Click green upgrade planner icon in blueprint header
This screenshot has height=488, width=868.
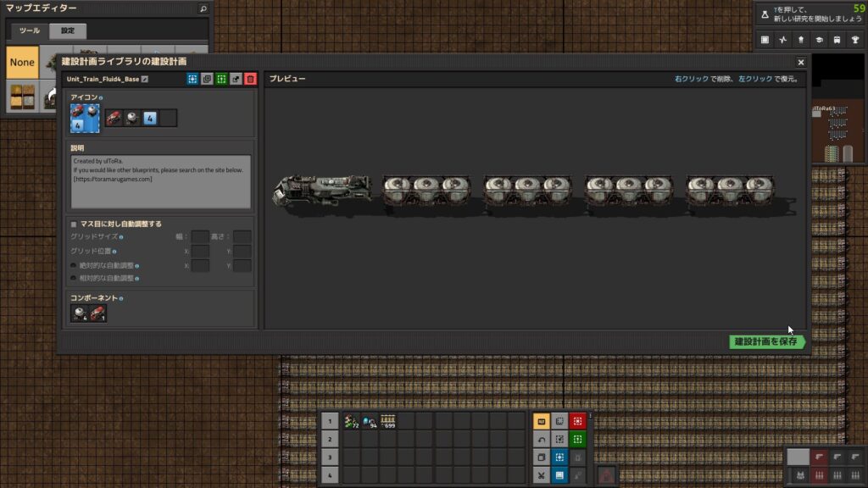pos(221,79)
